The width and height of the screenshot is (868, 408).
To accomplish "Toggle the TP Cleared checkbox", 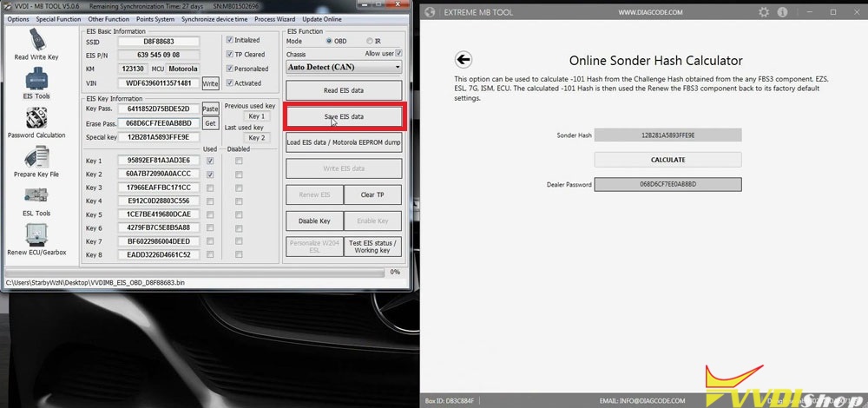I will pyautogui.click(x=230, y=54).
